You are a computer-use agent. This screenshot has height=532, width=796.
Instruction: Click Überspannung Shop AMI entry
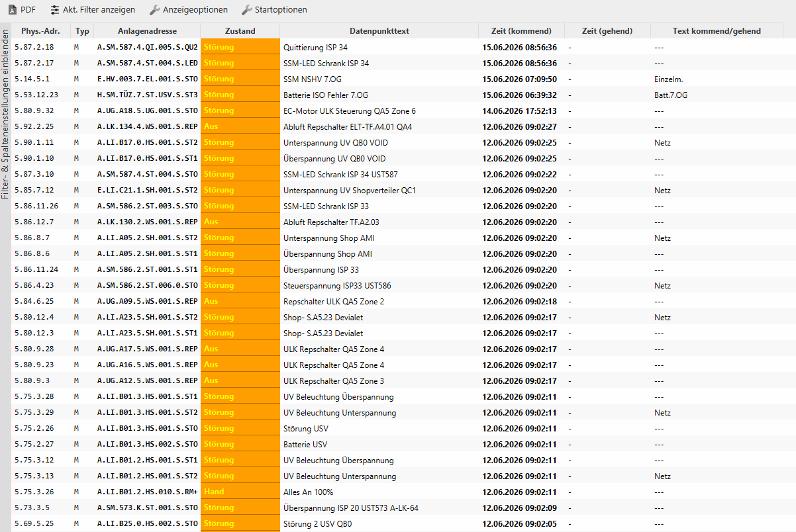click(327, 253)
